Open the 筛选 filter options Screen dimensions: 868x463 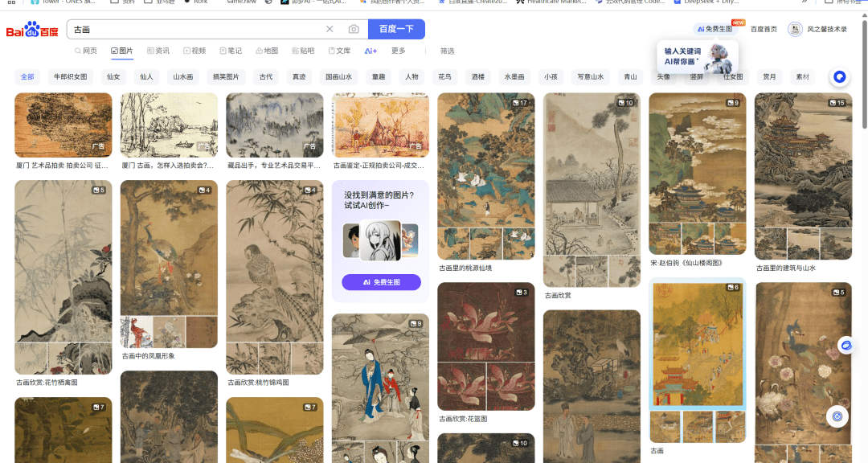[448, 51]
